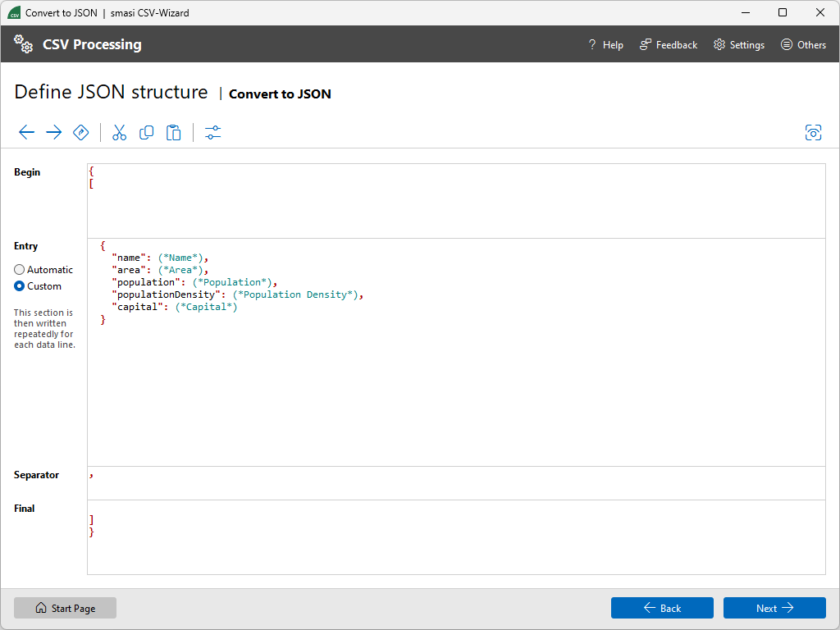Click the Convert to JSON breadcrumb
Screen dimensions: 840x630
(280, 94)
